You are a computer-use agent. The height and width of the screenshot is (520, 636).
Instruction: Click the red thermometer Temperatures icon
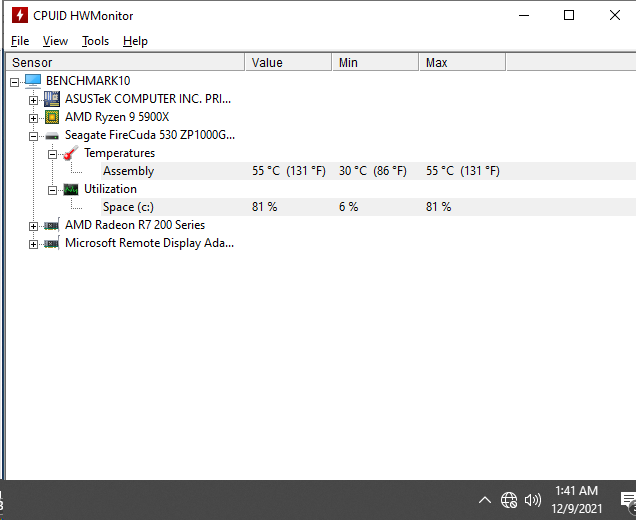pyautogui.click(x=71, y=153)
